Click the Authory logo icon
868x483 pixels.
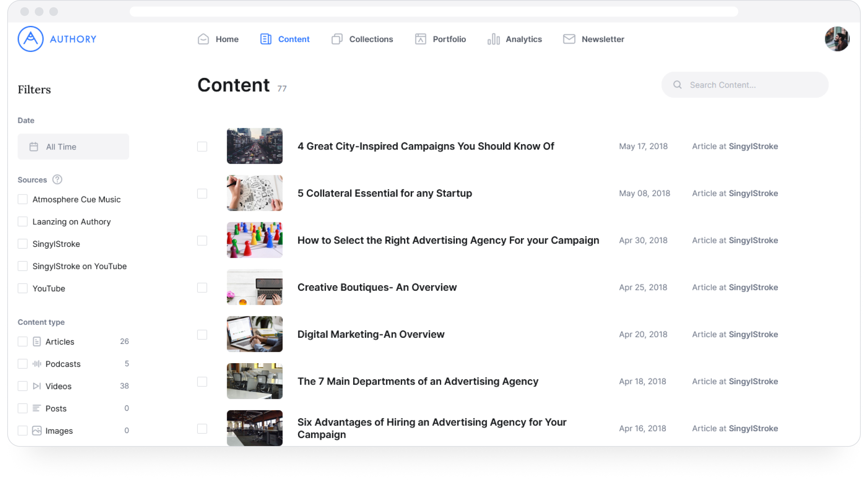click(30, 39)
